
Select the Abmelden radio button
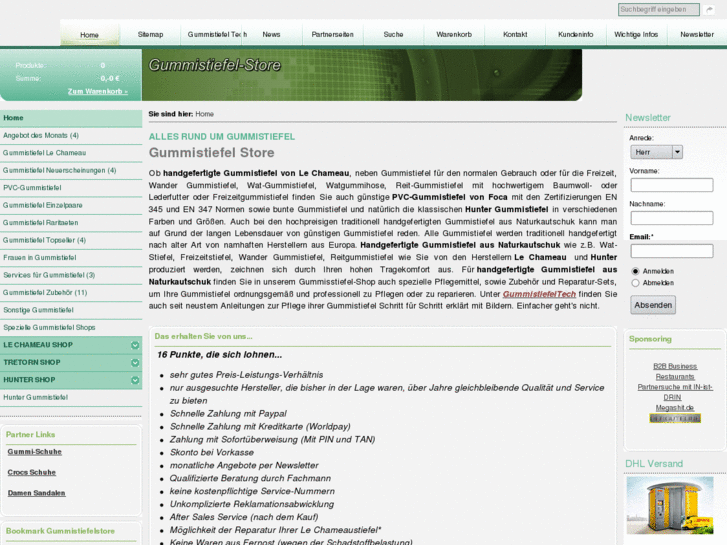tap(635, 283)
